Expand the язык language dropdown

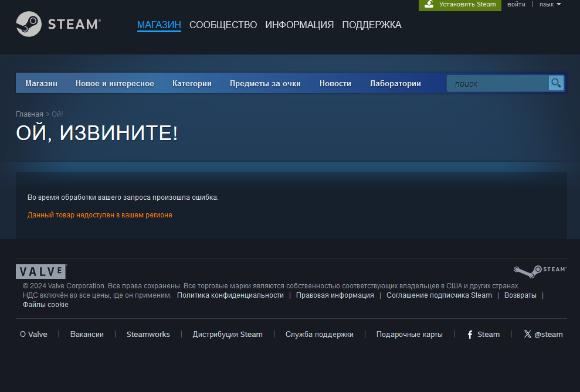[x=550, y=5]
